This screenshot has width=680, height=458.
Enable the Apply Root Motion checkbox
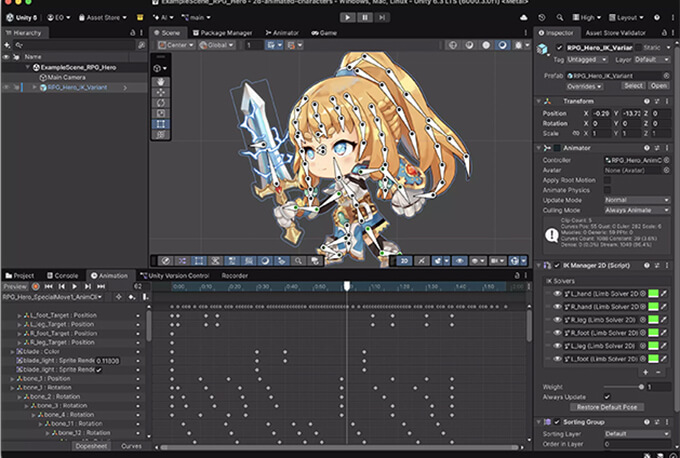click(x=607, y=179)
